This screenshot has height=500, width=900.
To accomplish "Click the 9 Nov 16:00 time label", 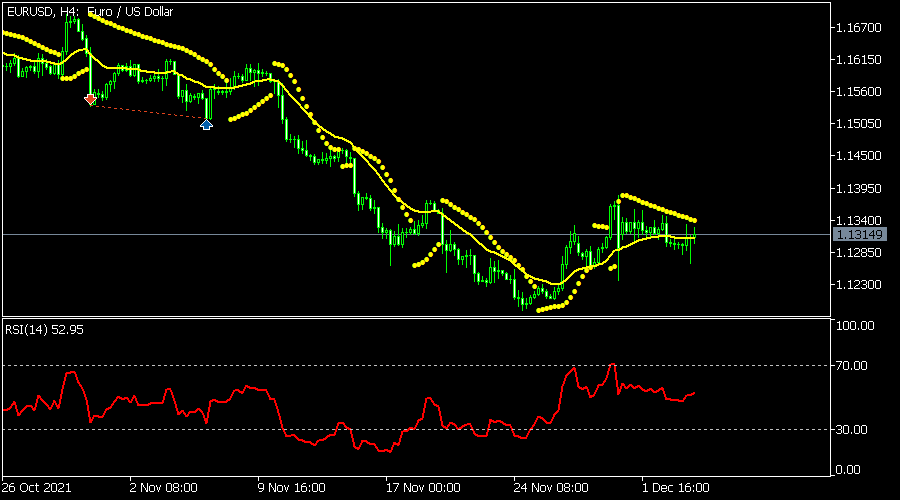I will click(x=292, y=488).
